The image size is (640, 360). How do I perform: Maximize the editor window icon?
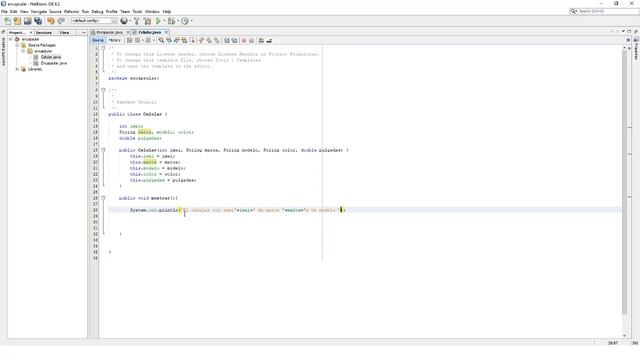[x=629, y=31]
